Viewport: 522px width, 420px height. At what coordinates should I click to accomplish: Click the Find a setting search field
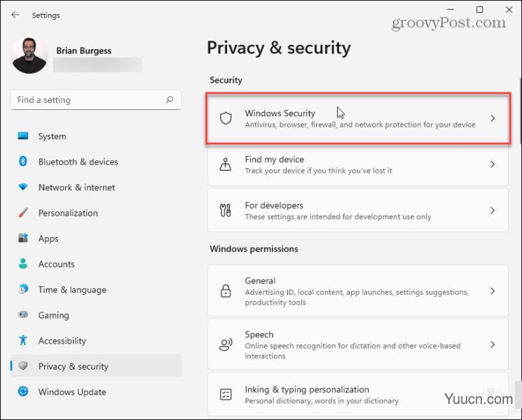pos(96,100)
